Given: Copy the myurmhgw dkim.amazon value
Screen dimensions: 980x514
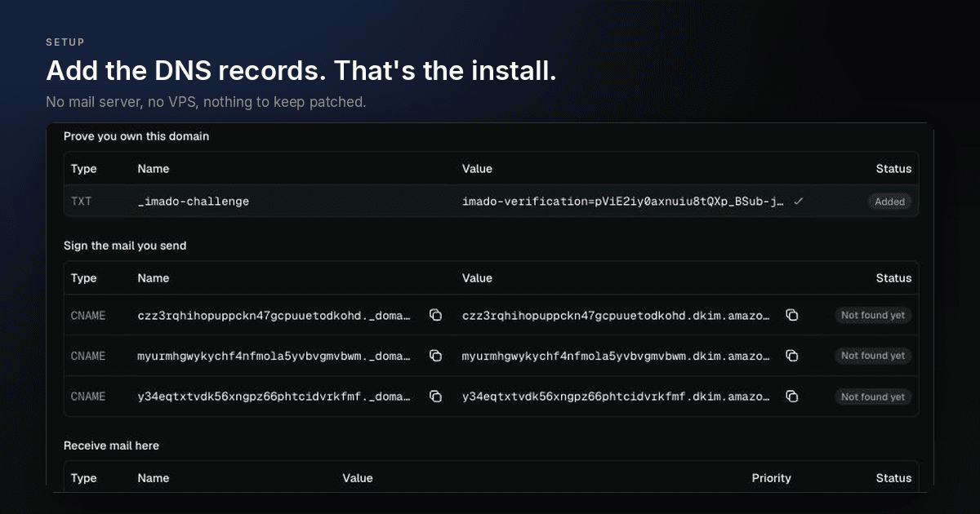Looking at the screenshot, I should point(792,356).
